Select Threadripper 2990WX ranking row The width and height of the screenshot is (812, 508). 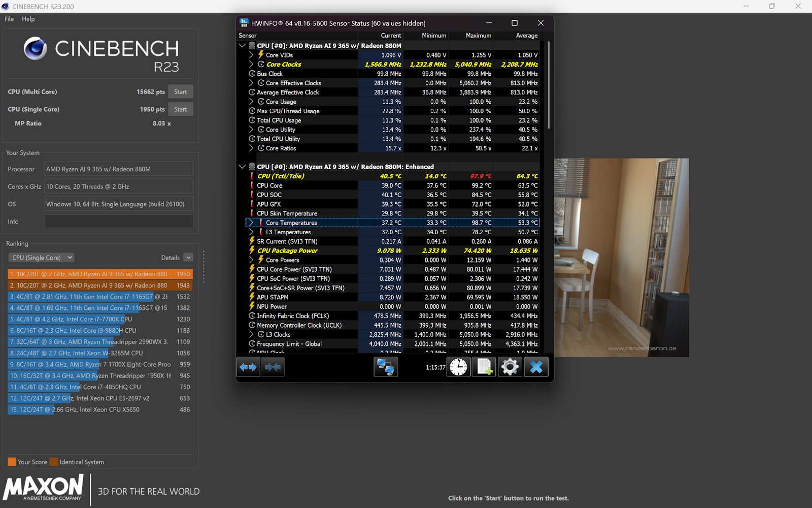click(x=100, y=342)
